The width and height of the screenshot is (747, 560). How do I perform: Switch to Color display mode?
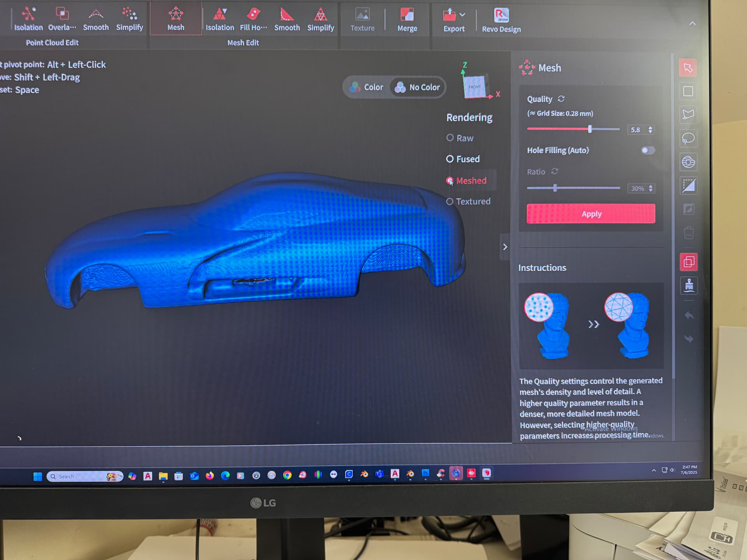tap(366, 87)
